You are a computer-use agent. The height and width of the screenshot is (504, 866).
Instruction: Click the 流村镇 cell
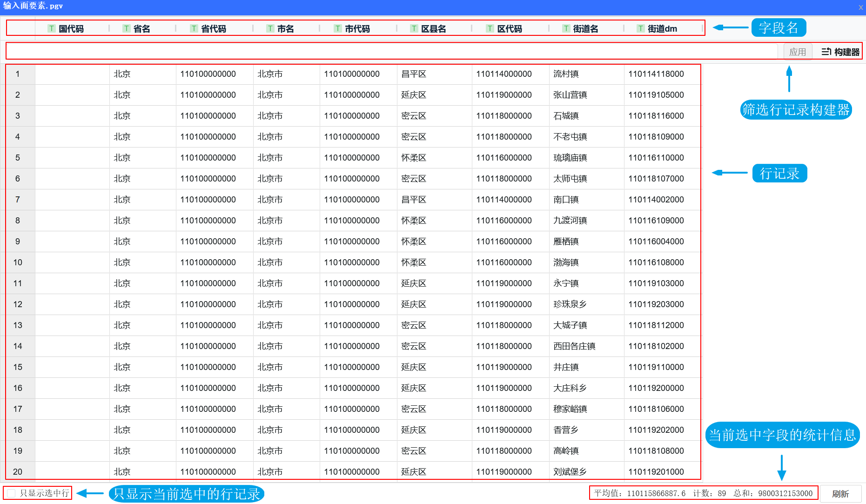566,74
